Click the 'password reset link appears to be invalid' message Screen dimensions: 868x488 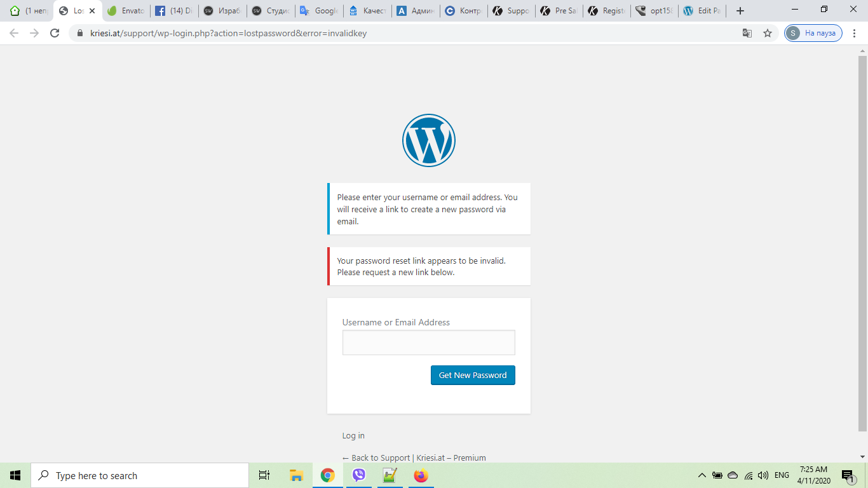[x=429, y=266]
